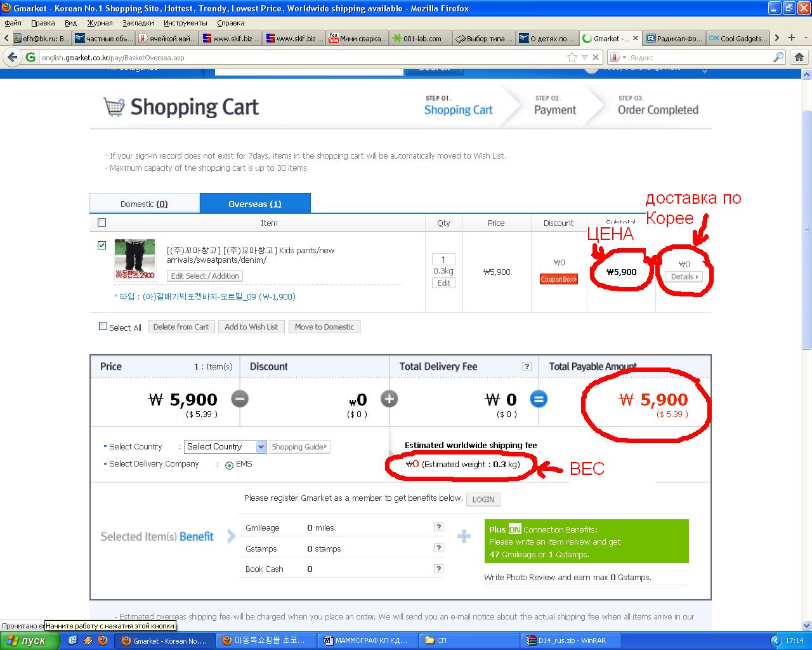812x650 pixels.
Task: Click the Shopping Cart logo icon
Action: (x=114, y=107)
